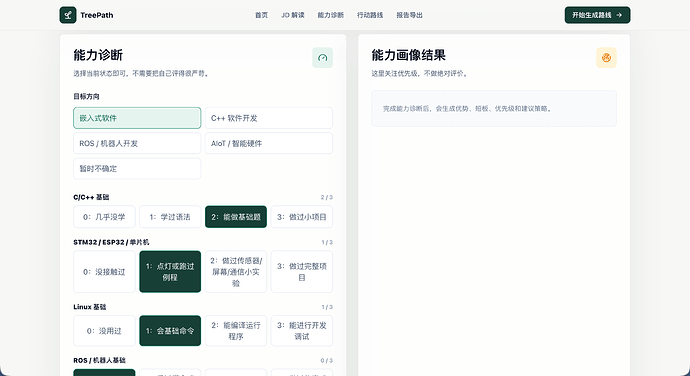Choose STM32 level 3：做过完整项目
This screenshot has height=376, width=690.
[x=302, y=272]
